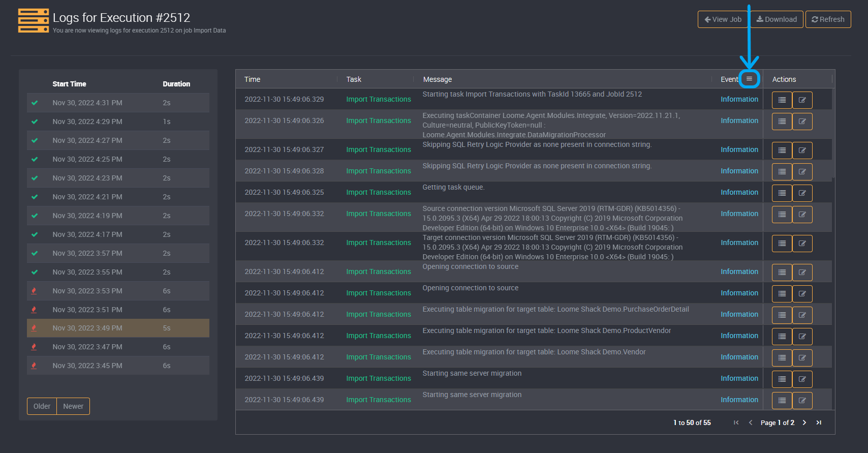Viewport: 868px width, 453px height.
Task: Click edit icon for Source connection version row
Action: (802, 215)
